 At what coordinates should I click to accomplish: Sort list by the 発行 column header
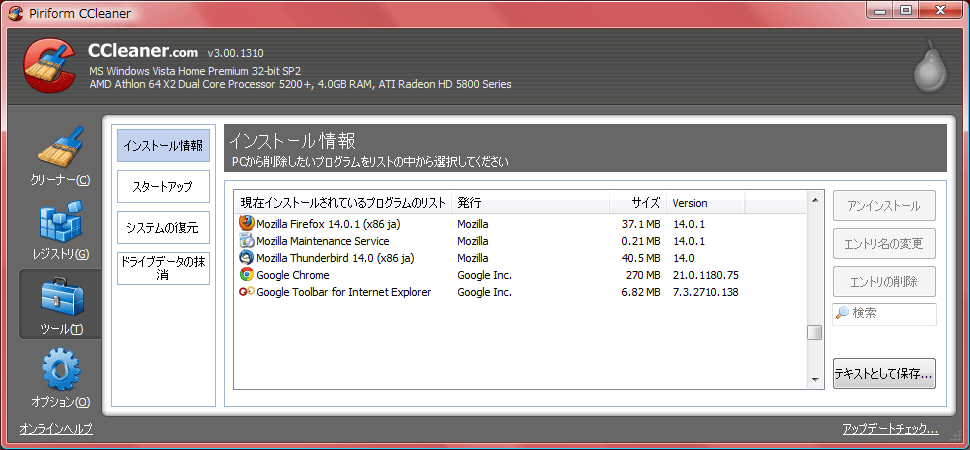click(530, 203)
